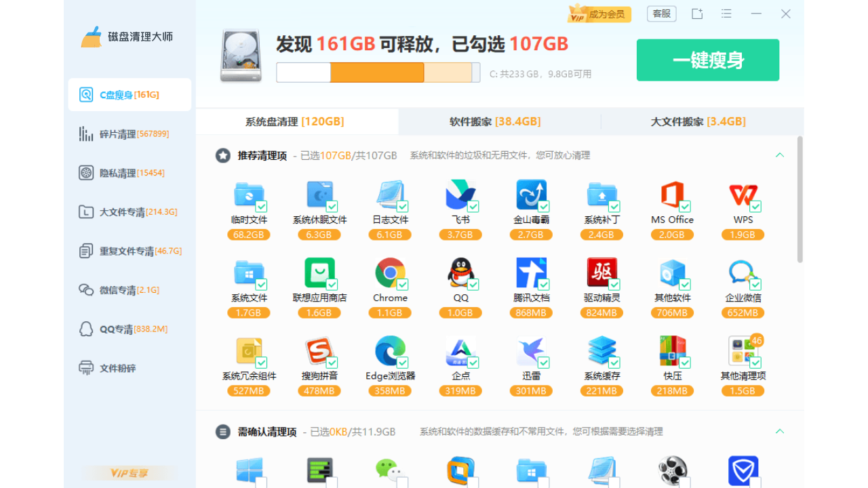Click the 金山毒霸 icon
The image size is (868, 488).
(531, 195)
